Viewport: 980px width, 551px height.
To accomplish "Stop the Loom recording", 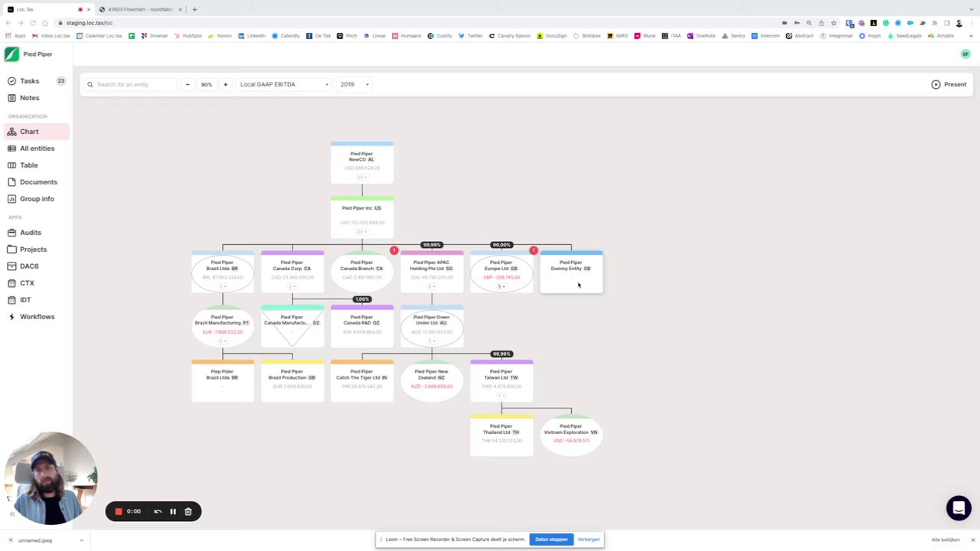I will [119, 511].
